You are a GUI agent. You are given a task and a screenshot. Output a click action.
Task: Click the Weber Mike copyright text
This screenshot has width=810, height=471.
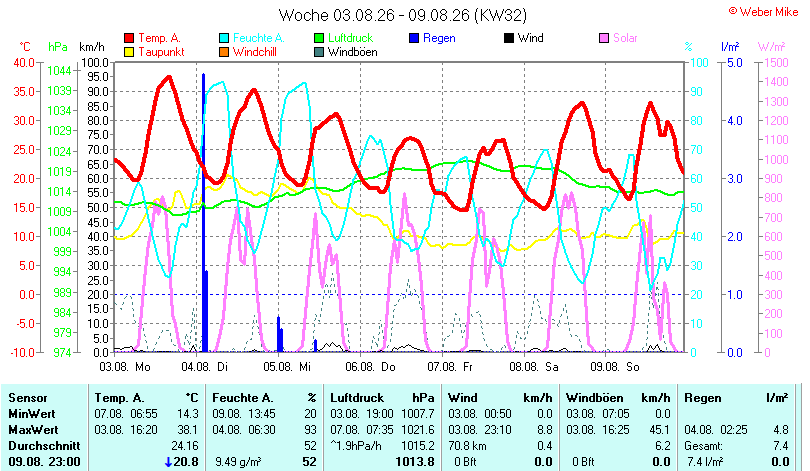pyautogui.click(x=764, y=12)
